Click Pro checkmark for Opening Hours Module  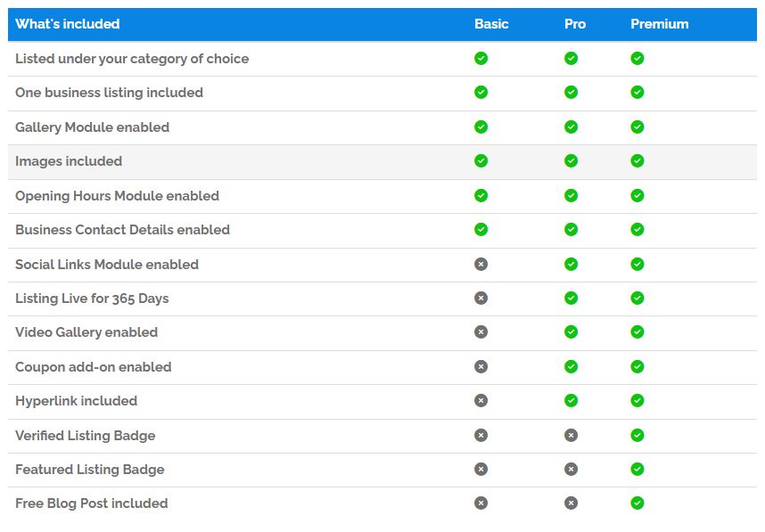pyautogui.click(x=571, y=195)
